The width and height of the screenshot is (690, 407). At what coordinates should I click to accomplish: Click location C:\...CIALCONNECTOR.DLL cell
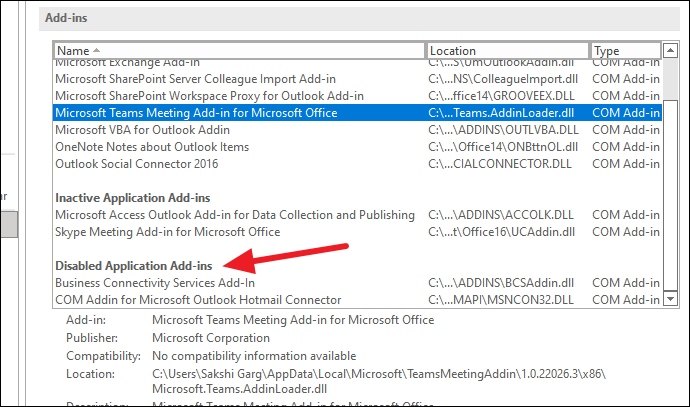(499, 164)
